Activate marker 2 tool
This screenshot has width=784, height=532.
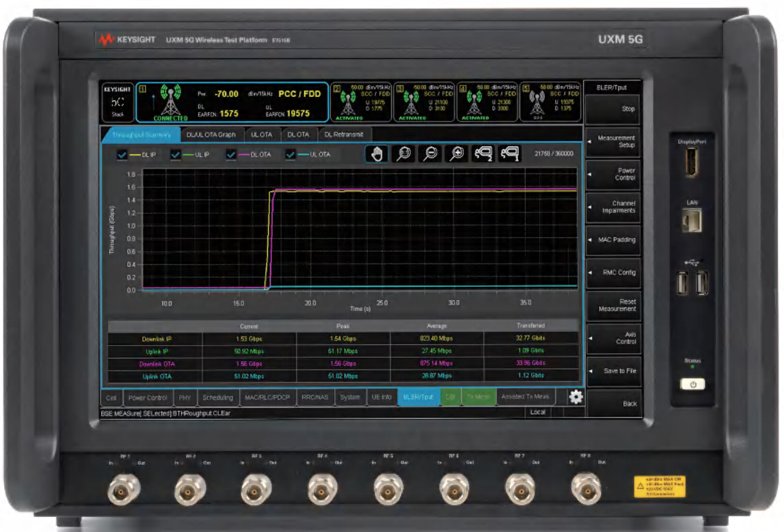[484, 153]
